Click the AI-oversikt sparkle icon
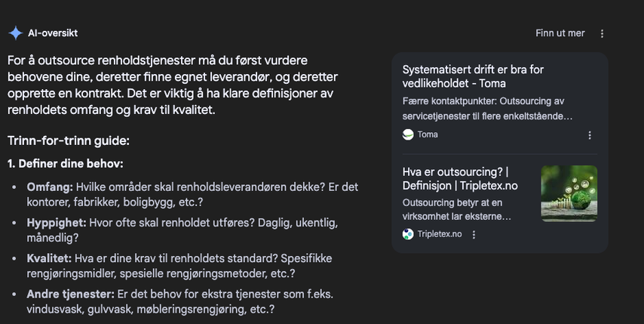644x324 pixels. pyautogui.click(x=15, y=33)
